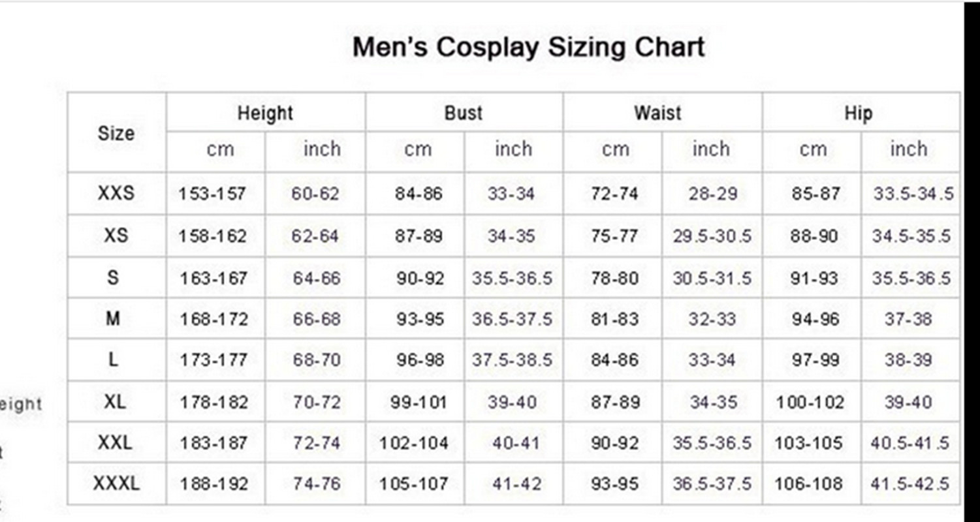Screen dimensions: 980x522
Task: Click the 41.5-42.5 hip inch cell
Action: click(910, 484)
